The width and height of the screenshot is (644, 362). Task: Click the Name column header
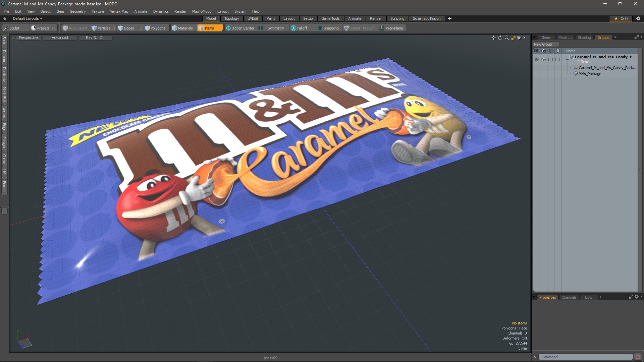(x=571, y=51)
